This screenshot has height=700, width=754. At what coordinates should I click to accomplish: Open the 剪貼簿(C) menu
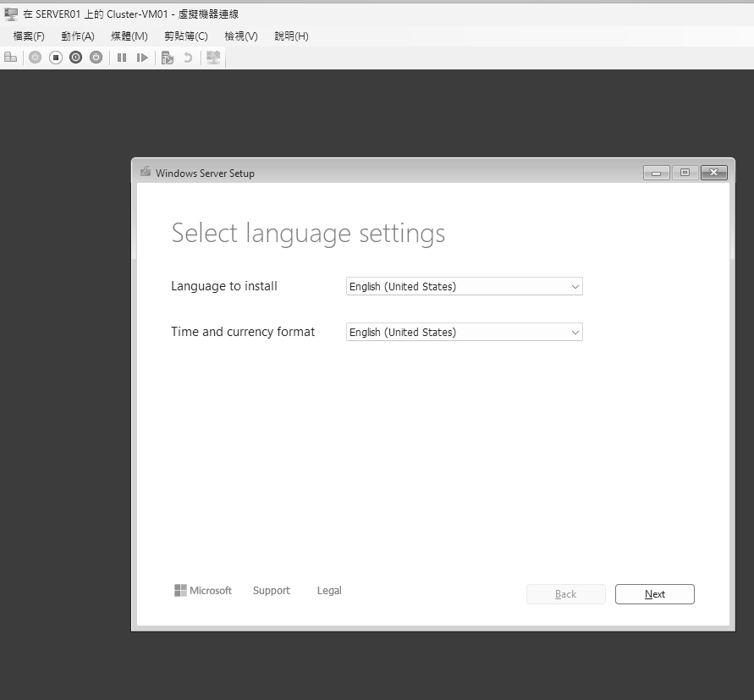(x=186, y=36)
